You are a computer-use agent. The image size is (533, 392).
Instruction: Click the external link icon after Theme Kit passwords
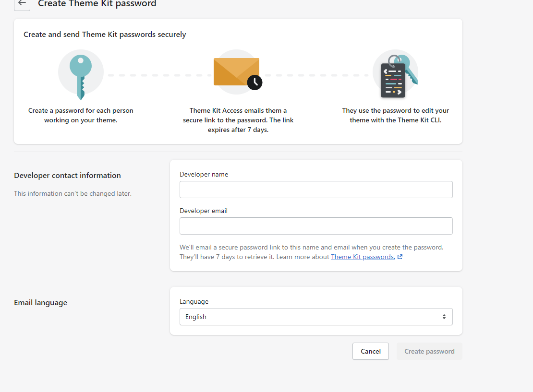pyautogui.click(x=400, y=257)
